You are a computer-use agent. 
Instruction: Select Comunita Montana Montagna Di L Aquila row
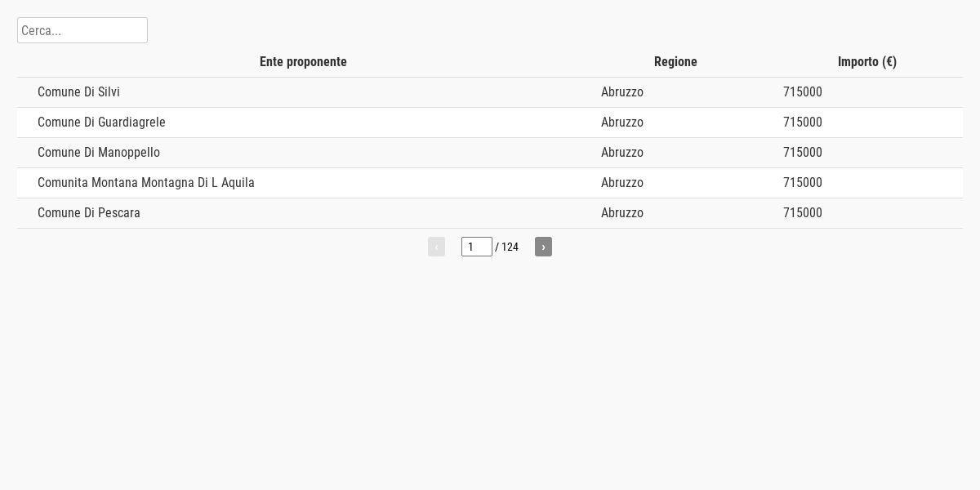point(490,183)
